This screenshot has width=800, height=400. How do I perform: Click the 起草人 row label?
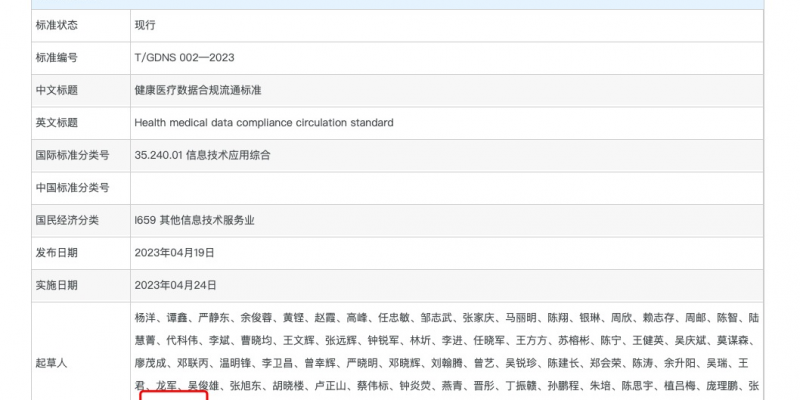50,362
